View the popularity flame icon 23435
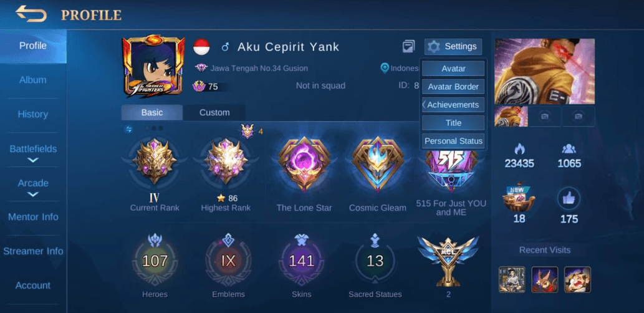This screenshot has height=313, width=644. tap(519, 149)
